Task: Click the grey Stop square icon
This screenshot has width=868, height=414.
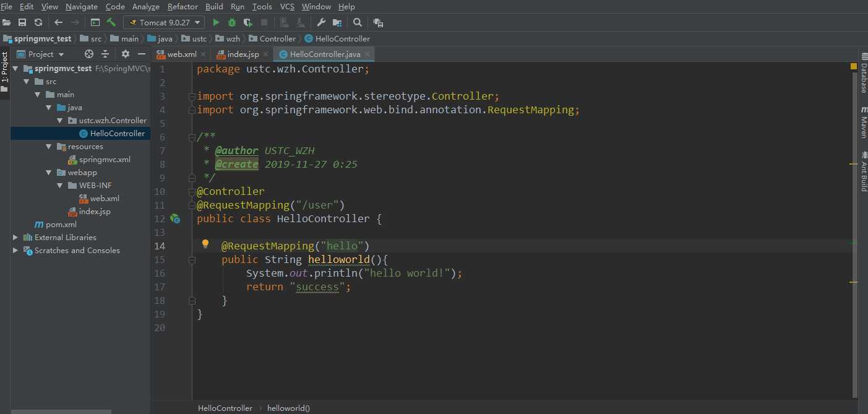Action: [x=264, y=22]
